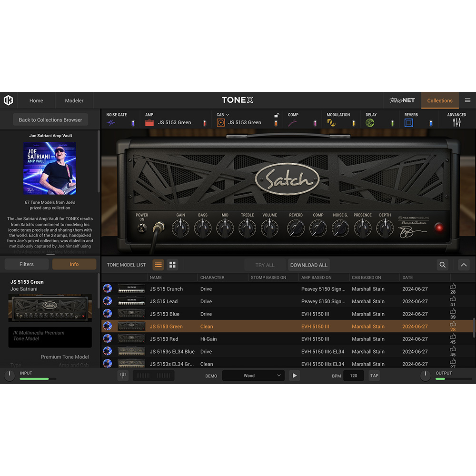Viewport: 476px width, 476px height.
Task: Switch to Info tab
Action: (x=74, y=264)
